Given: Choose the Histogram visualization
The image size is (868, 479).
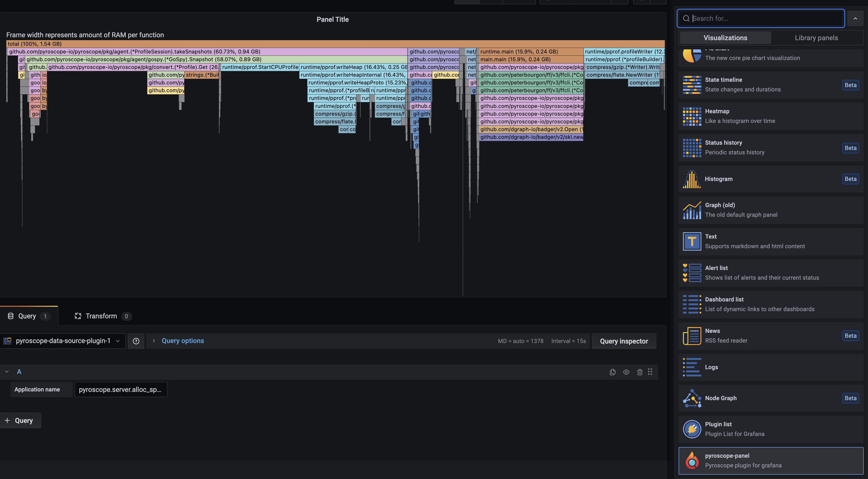Looking at the screenshot, I should tap(771, 179).
